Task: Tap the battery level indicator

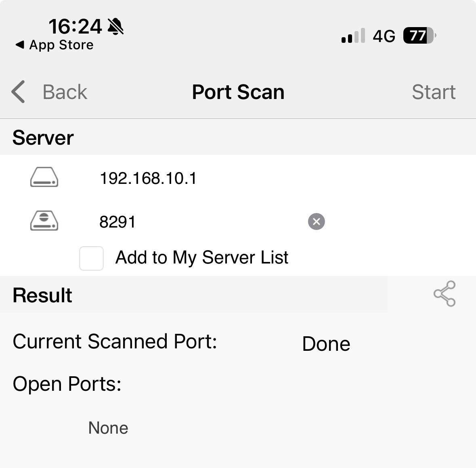Action: tap(419, 36)
